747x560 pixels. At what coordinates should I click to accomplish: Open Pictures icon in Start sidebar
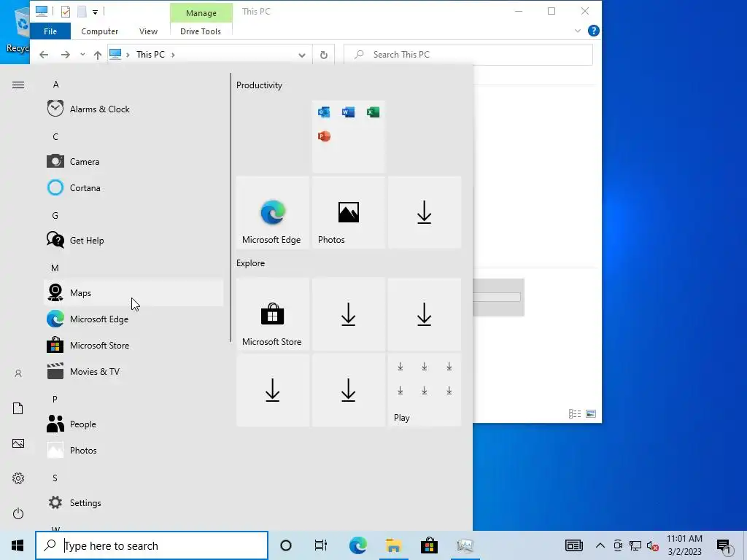click(18, 443)
